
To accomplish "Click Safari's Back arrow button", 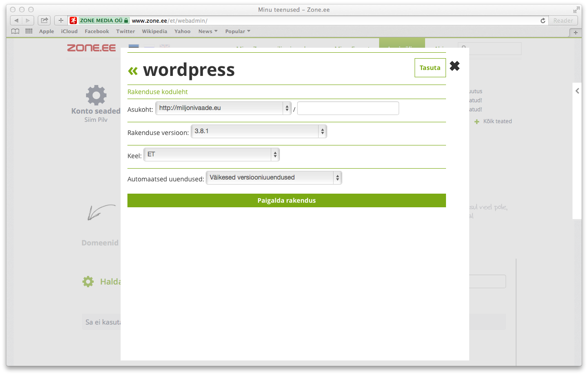I will click(x=16, y=20).
